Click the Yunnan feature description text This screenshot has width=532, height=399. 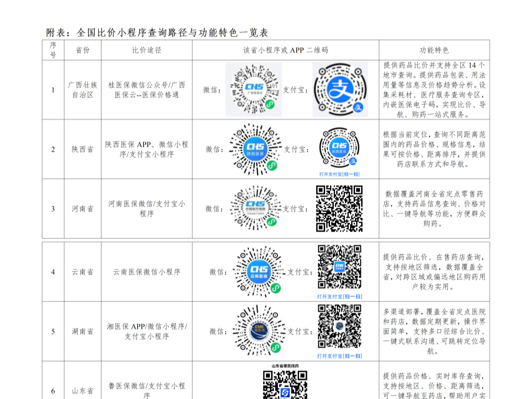point(434,272)
